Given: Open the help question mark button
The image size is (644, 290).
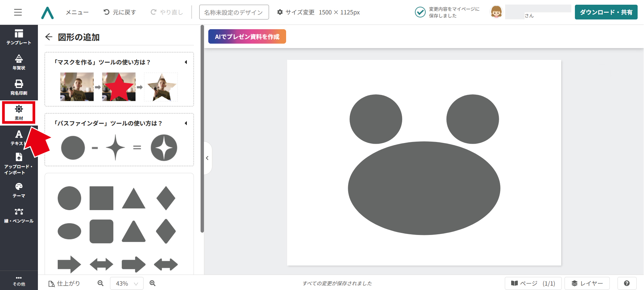Looking at the screenshot, I should pyautogui.click(x=627, y=283).
